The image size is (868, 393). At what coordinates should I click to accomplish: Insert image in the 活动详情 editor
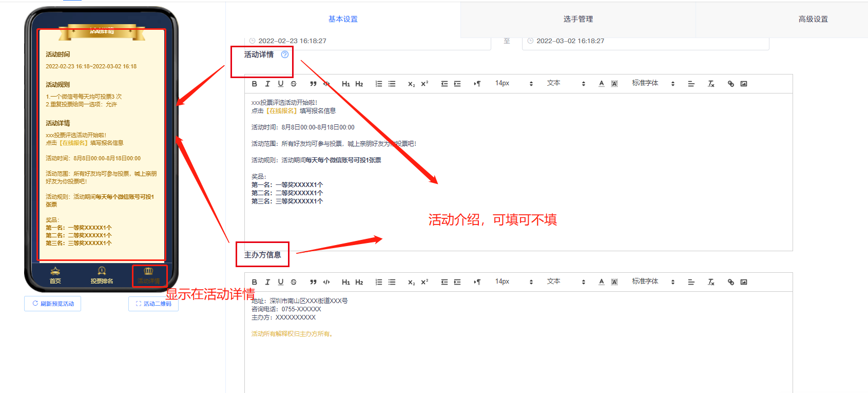click(744, 84)
